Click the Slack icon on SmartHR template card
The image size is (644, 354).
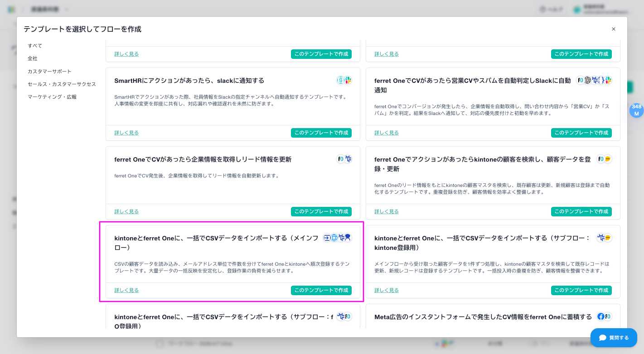[348, 80]
